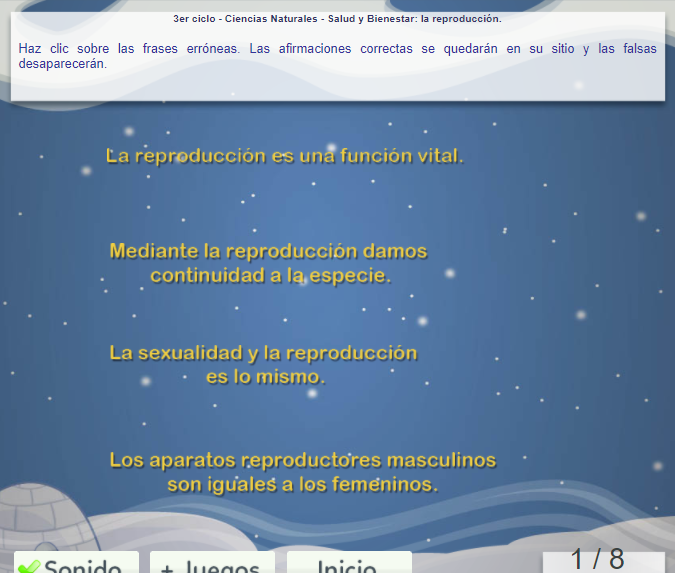Click the phrase "La reproducción es una función vital."

tap(285, 156)
